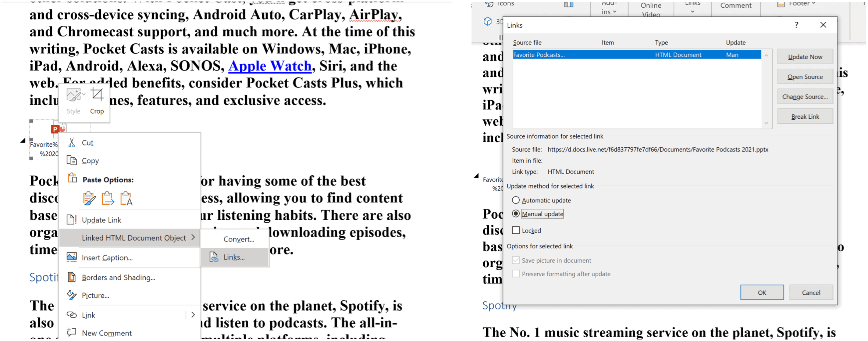Click the link list scrollbar up arrow

coord(766,55)
